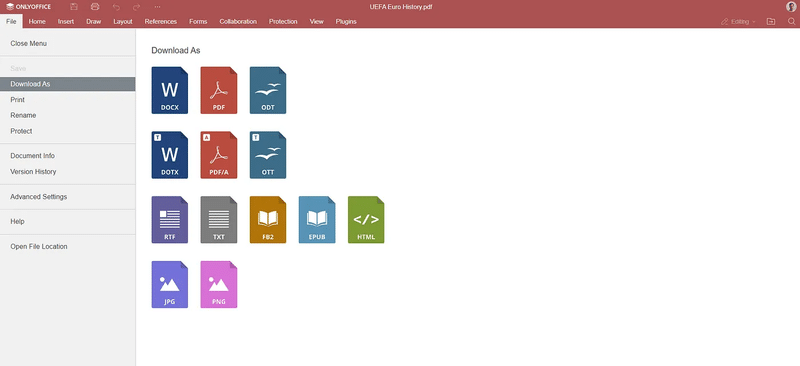Screen dimensions: 800x366
Task: Open the Insert tab
Action: pyautogui.click(x=66, y=21)
